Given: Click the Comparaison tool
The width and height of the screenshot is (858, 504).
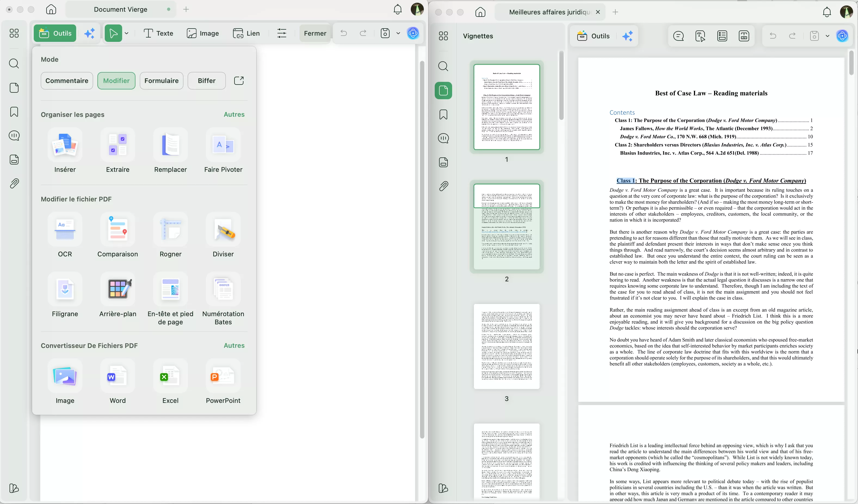Looking at the screenshot, I should tap(118, 230).
